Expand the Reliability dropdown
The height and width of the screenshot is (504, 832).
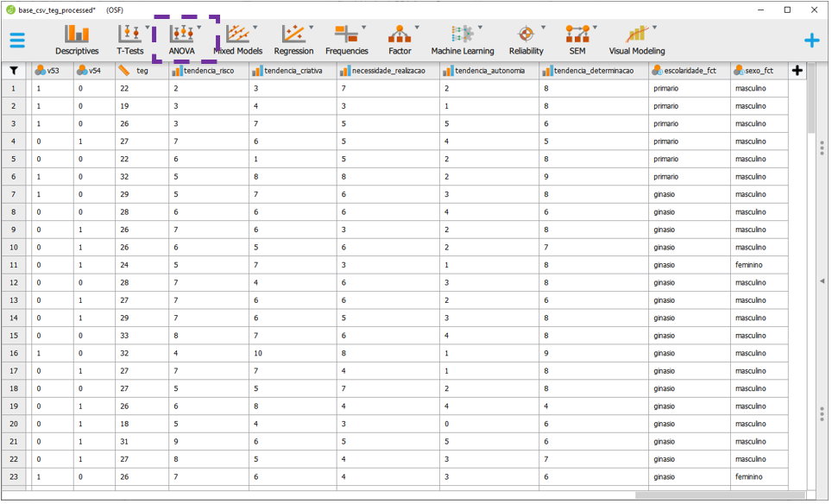(543, 28)
